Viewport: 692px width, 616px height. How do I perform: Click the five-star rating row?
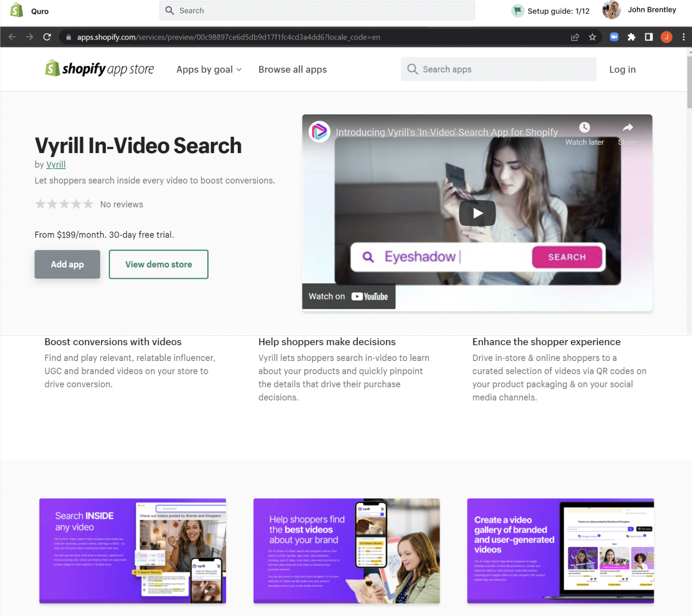click(x=64, y=204)
